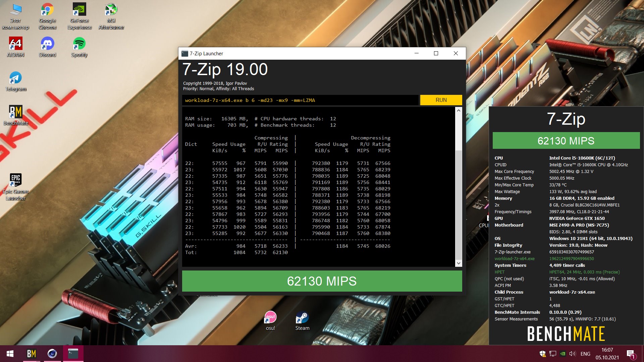Click the scroll up arrow in the output
The height and width of the screenshot is (362, 644).
tap(459, 110)
